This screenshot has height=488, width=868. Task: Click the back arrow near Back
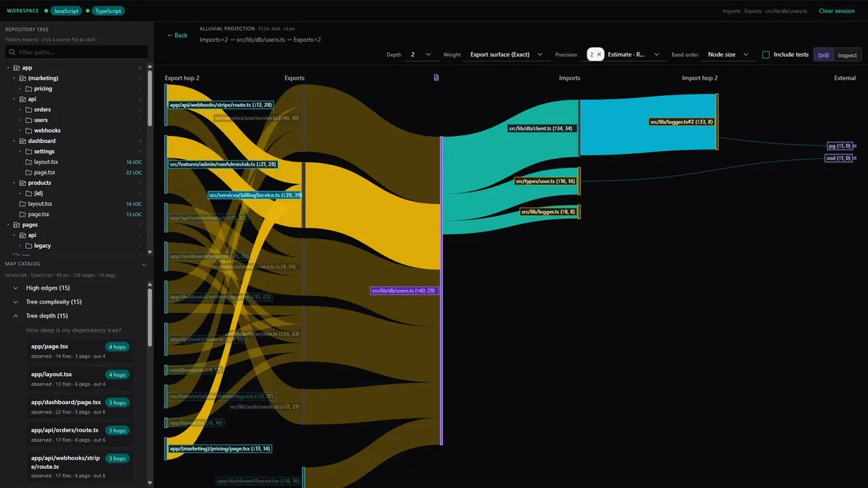tap(170, 35)
